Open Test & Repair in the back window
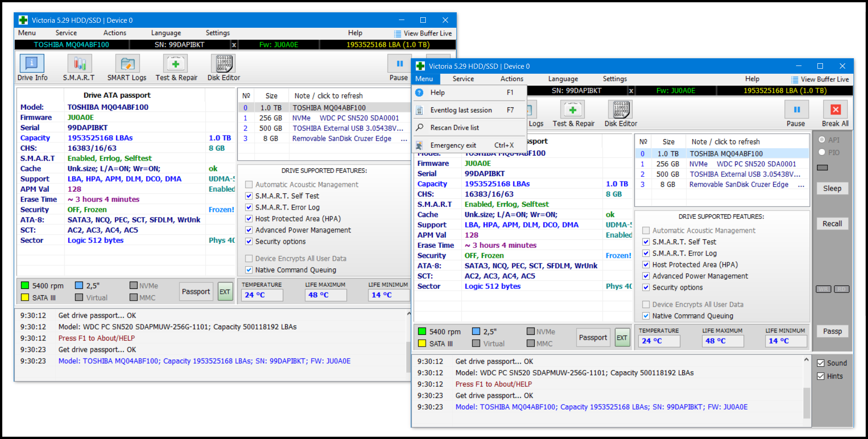The width and height of the screenshot is (868, 439). [x=176, y=67]
